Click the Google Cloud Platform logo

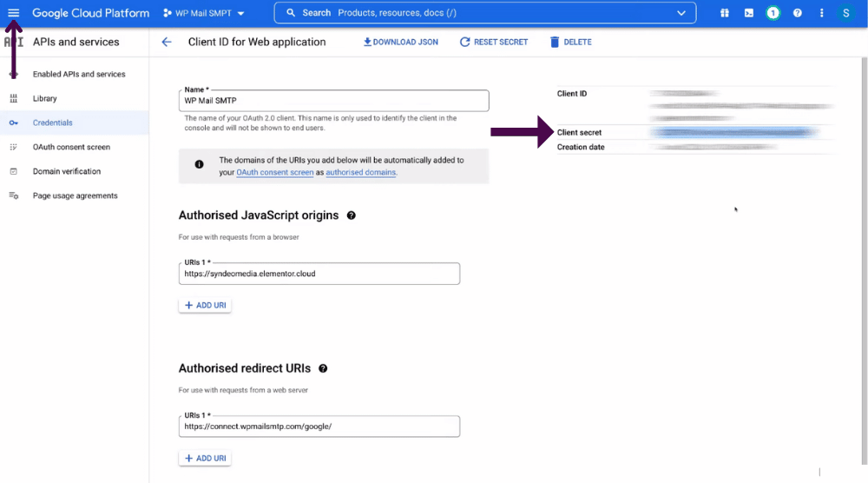coord(91,13)
